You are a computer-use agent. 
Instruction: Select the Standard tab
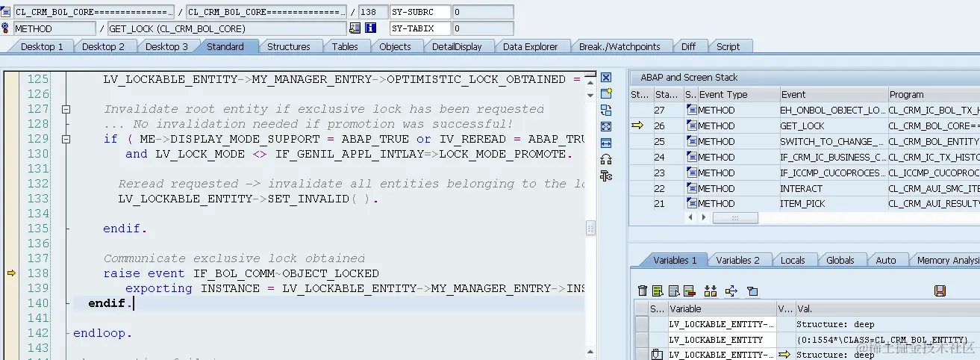[x=225, y=46]
